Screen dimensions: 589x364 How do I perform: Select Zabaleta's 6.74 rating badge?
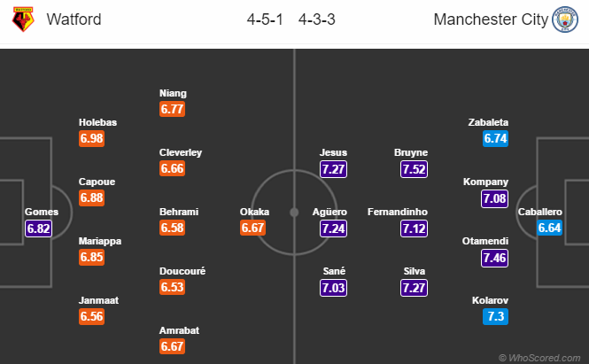[496, 138]
